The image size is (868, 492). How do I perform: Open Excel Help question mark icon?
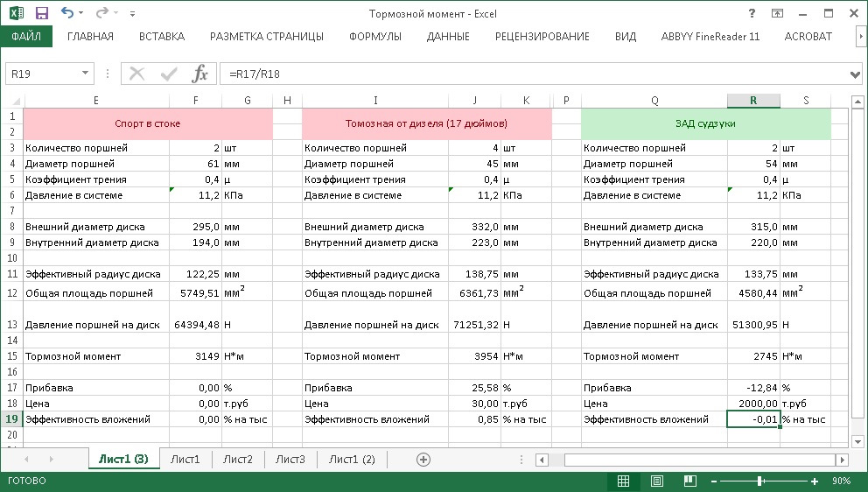[752, 13]
